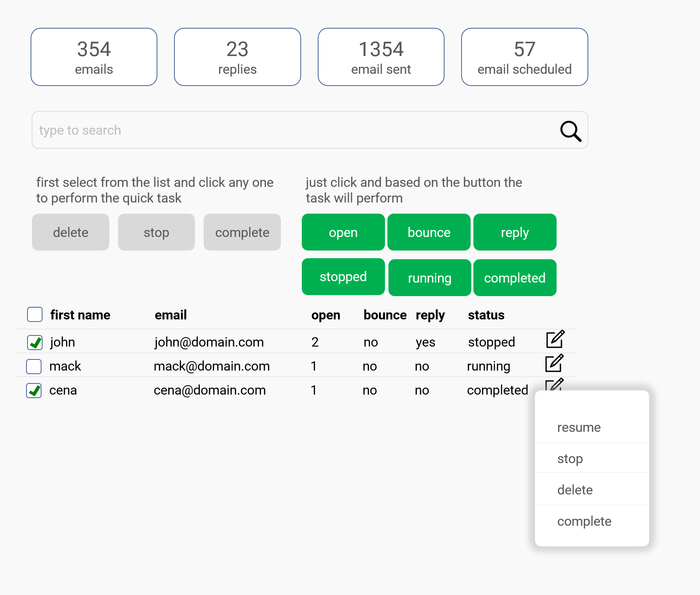
Task: Click the green stopped filter button
Action: click(x=343, y=277)
